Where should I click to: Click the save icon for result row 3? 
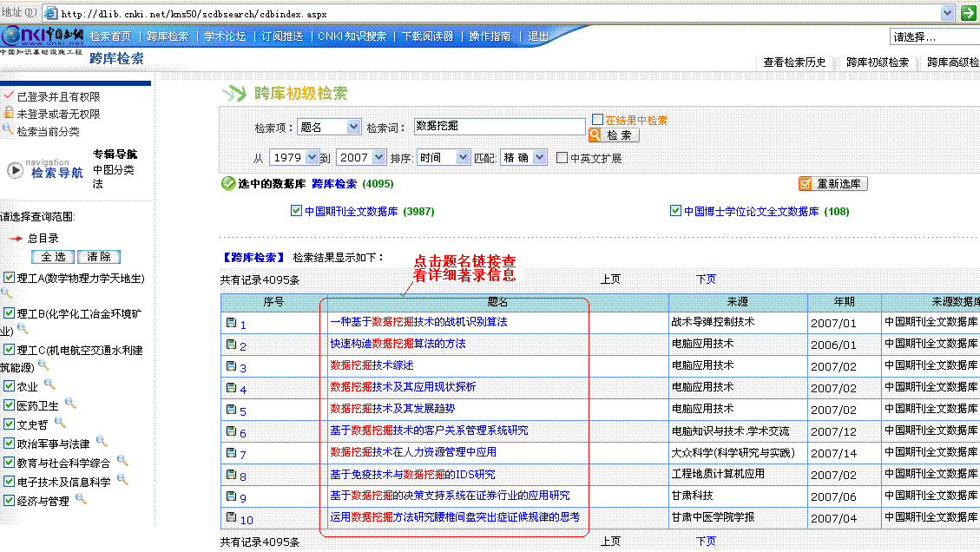[231, 366]
